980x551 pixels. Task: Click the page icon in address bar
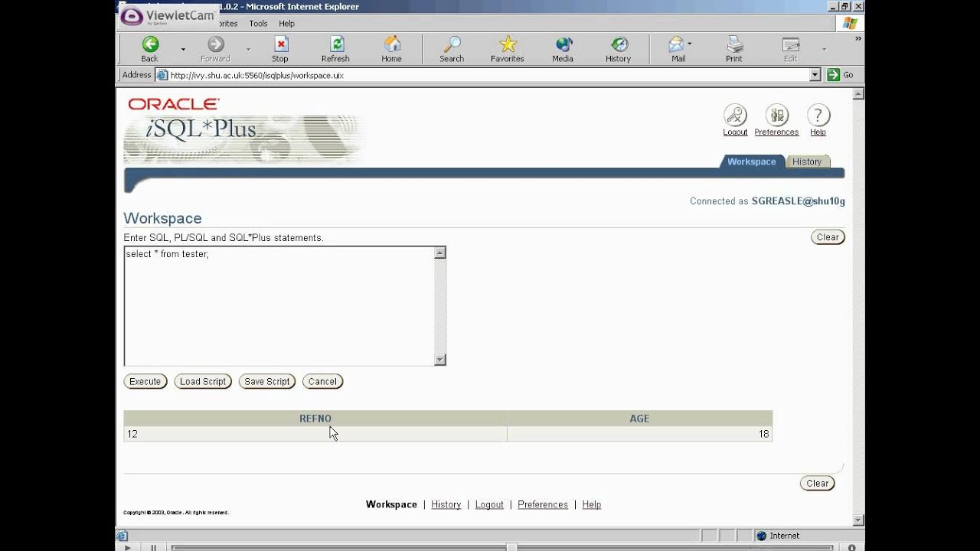point(162,75)
